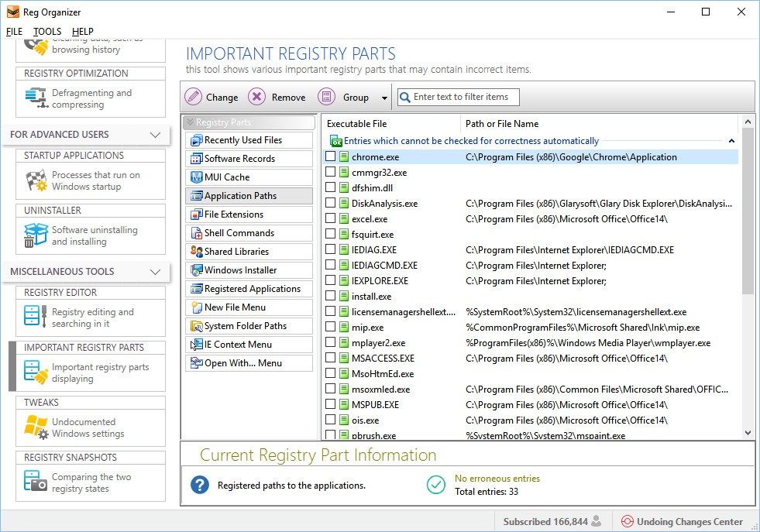The width and height of the screenshot is (760, 532).
Task: Open the Tweaks Windows logo icon
Action: [36, 427]
